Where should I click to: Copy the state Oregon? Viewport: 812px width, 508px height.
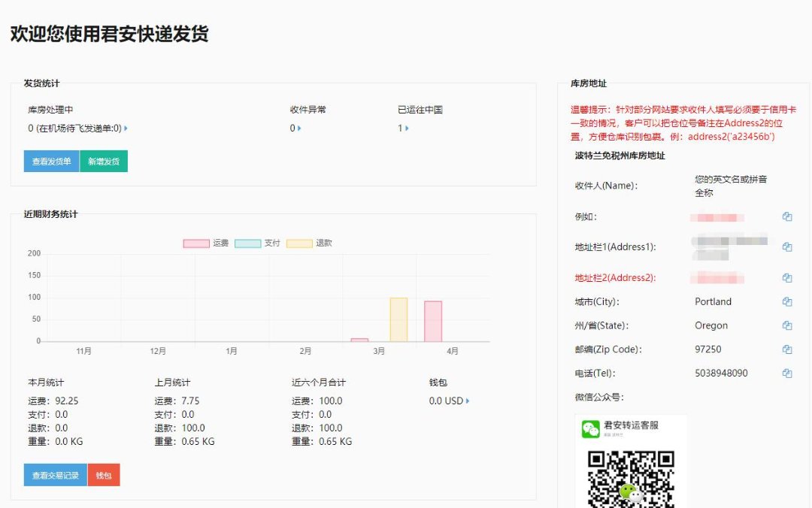point(786,326)
